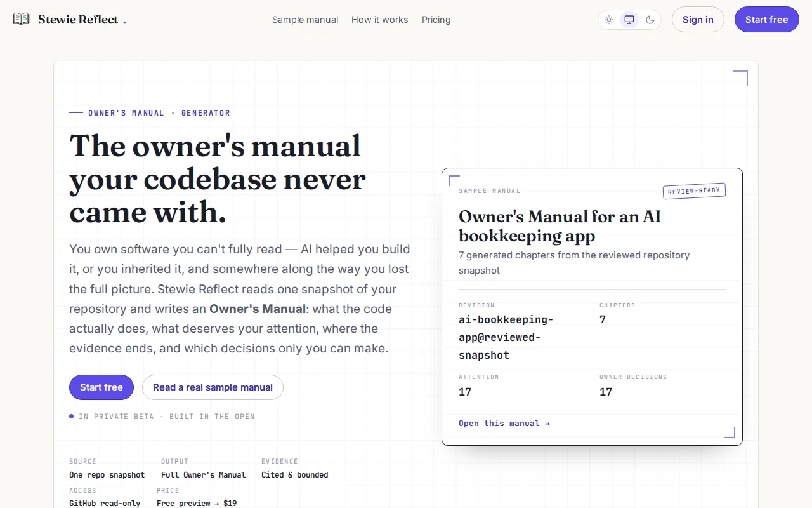The height and width of the screenshot is (508, 812).
Task: Open the Pricing nav item
Action: [436, 20]
